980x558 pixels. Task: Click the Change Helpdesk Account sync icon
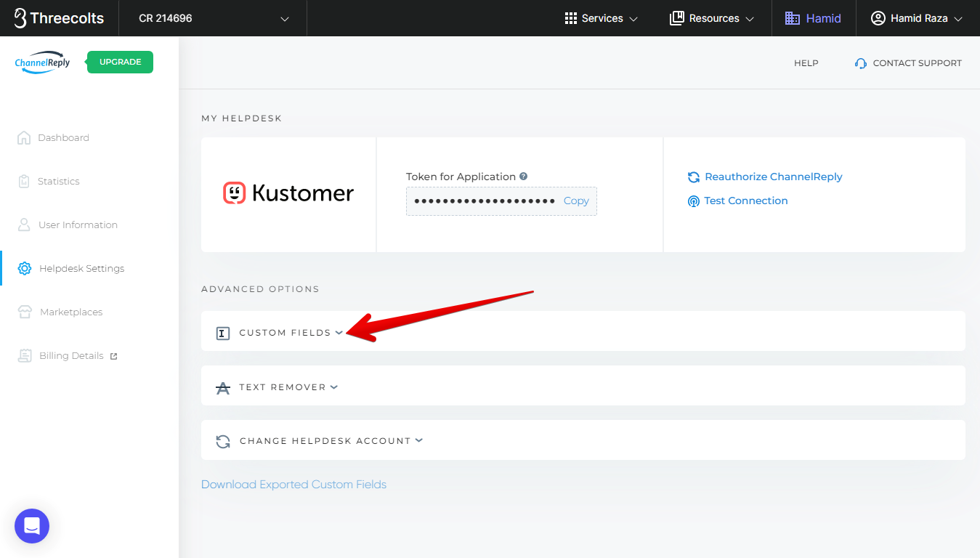tap(223, 441)
